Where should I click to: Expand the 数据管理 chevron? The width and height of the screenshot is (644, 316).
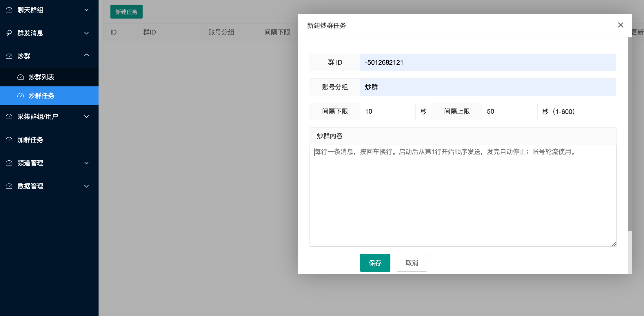[x=86, y=186]
